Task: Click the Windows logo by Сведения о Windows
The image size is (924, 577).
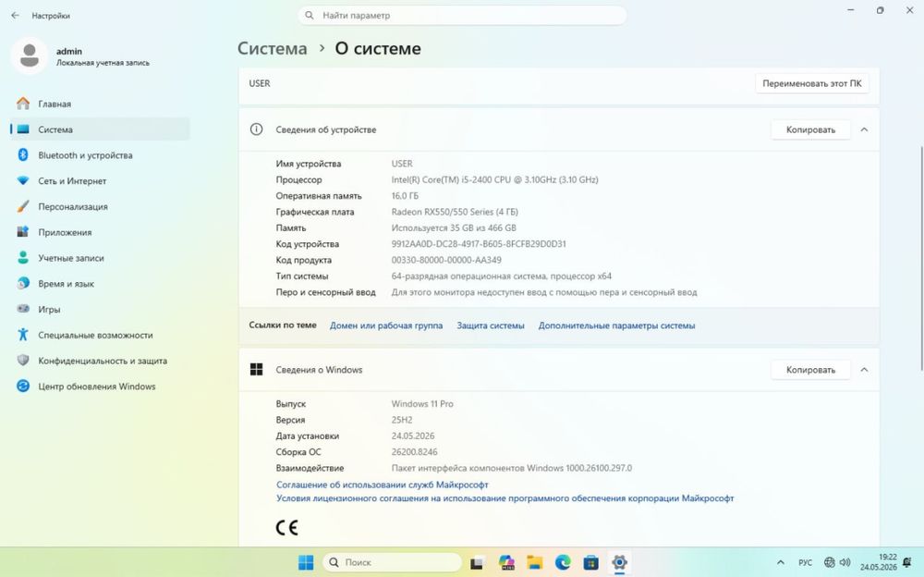Action: tap(256, 369)
